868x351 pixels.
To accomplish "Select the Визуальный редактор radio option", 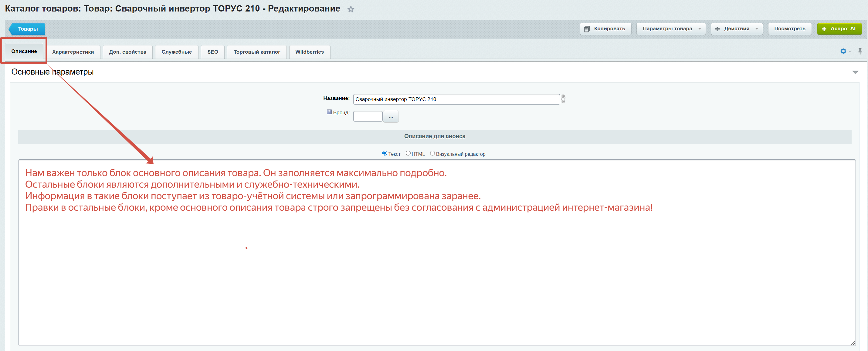I will pos(432,153).
